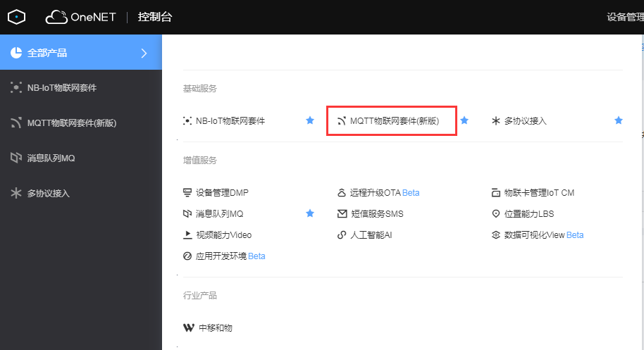Click the 物联卡管理IoT CM icon

pos(496,192)
